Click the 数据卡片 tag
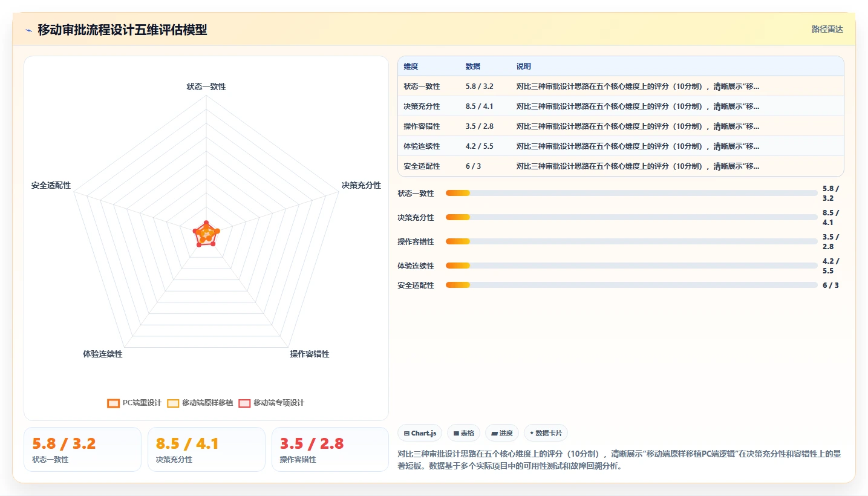The image size is (868, 496). (546, 433)
